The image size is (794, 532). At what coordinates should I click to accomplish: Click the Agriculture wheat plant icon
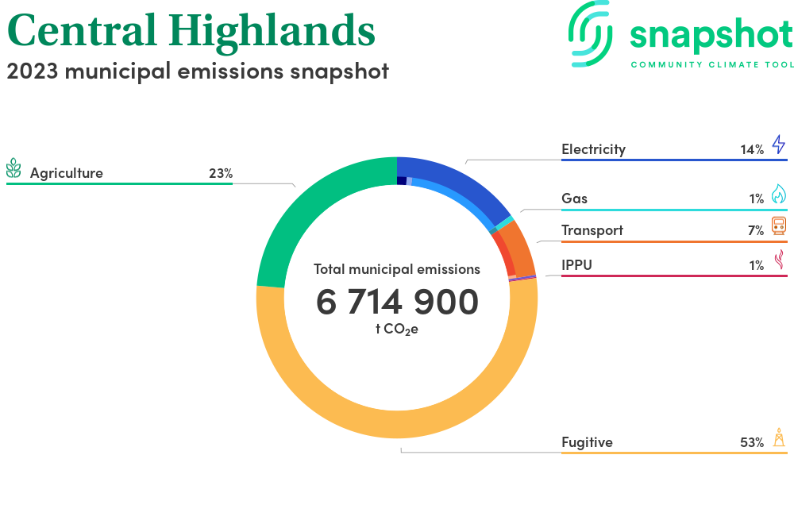(x=13, y=168)
